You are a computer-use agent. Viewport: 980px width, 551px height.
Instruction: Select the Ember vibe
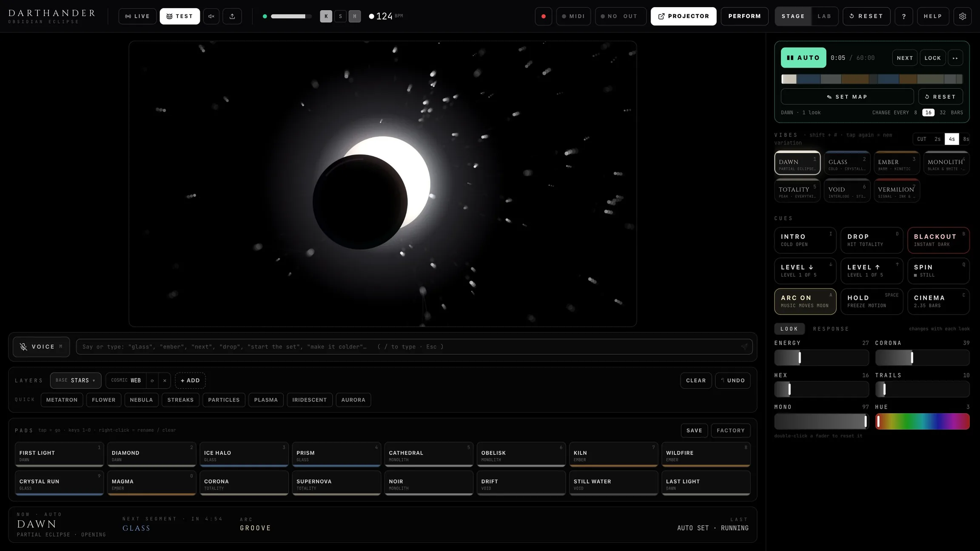896,163
